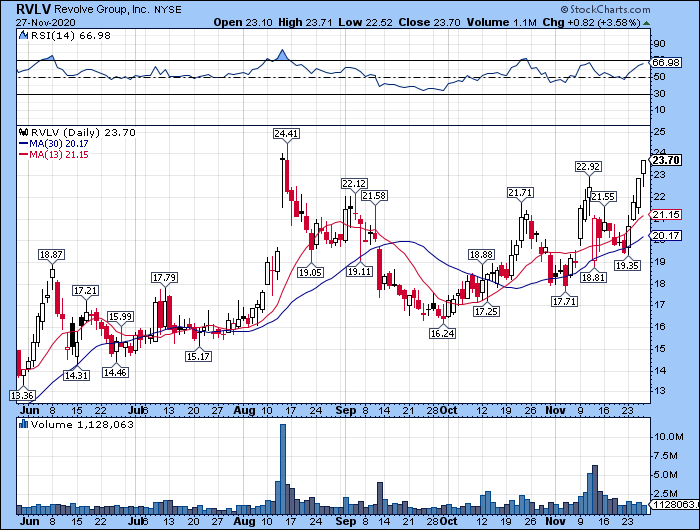Click the 18.87 June high annotation

[51, 255]
